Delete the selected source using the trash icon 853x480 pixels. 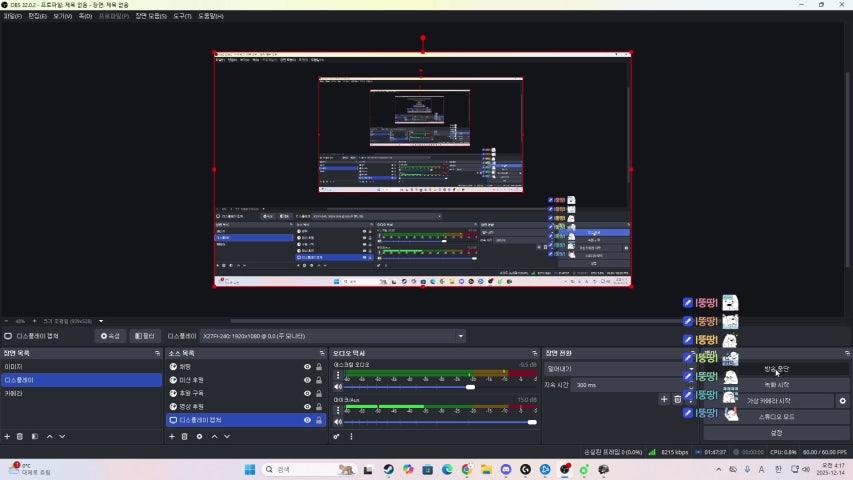pos(185,436)
